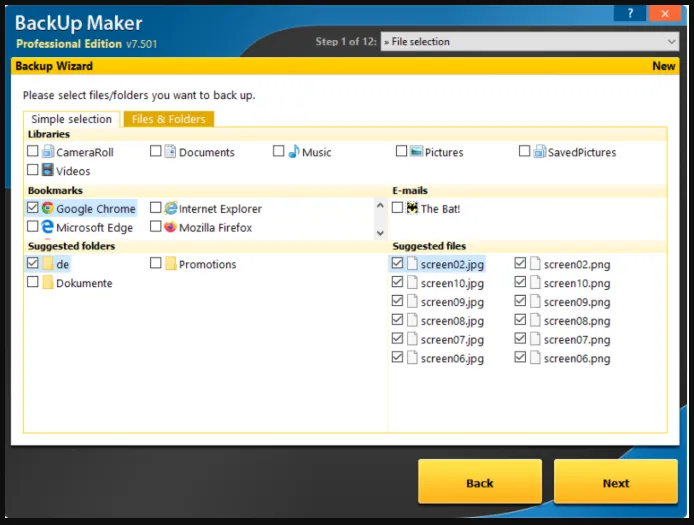694x525 pixels.
Task: Click the Documents library icon
Action: click(x=170, y=151)
